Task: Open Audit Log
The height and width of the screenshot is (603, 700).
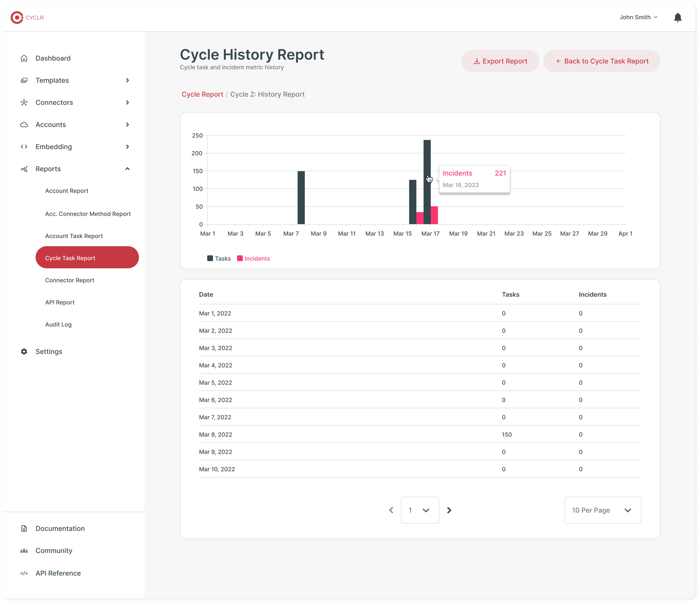Action: point(59,324)
